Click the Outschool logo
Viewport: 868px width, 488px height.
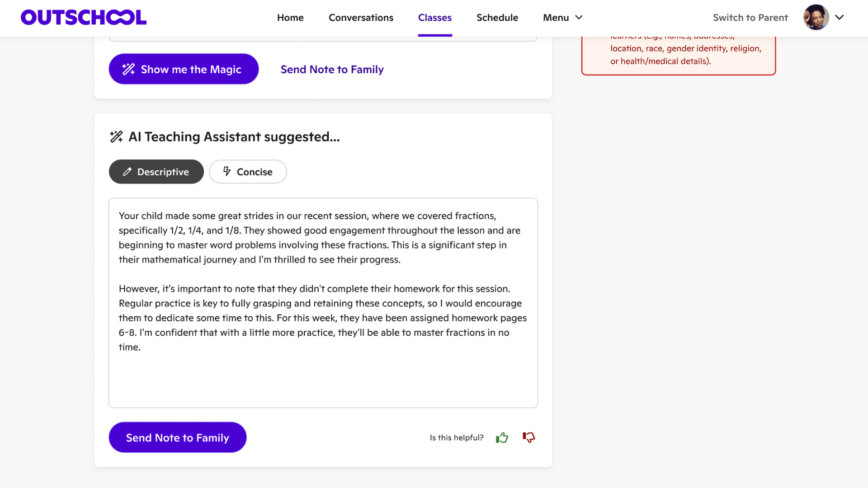tap(84, 18)
